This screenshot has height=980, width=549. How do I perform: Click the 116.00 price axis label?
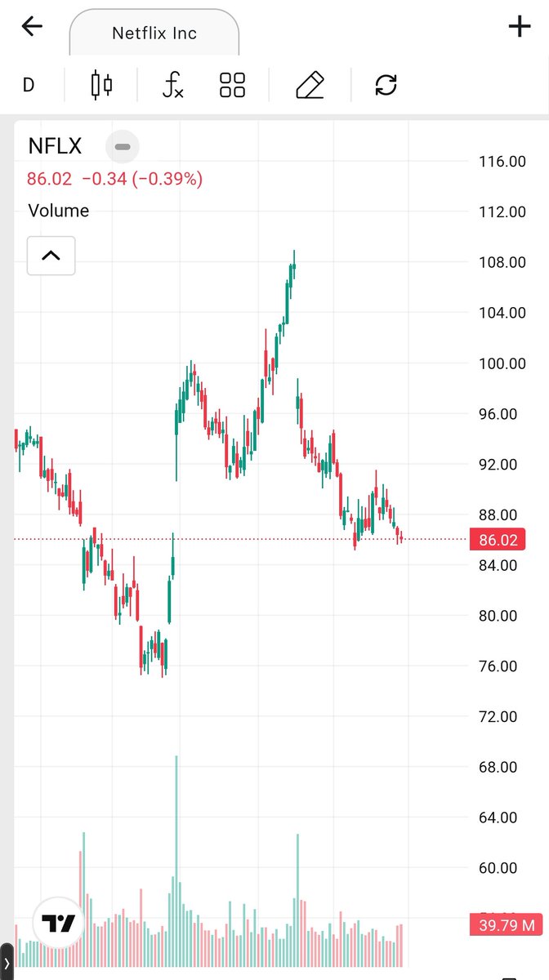502,162
